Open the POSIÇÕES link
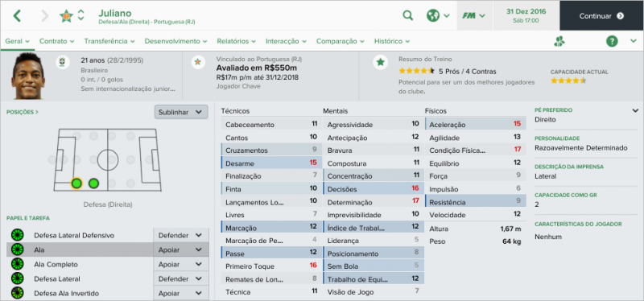This screenshot has width=644, height=301. (23, 112)
